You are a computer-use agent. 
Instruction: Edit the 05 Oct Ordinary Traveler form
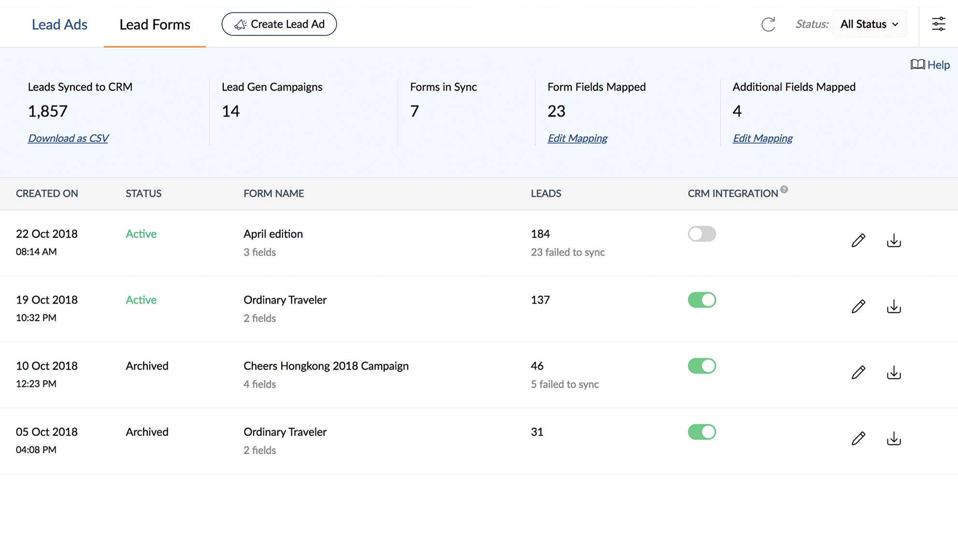tap(858, 438)
